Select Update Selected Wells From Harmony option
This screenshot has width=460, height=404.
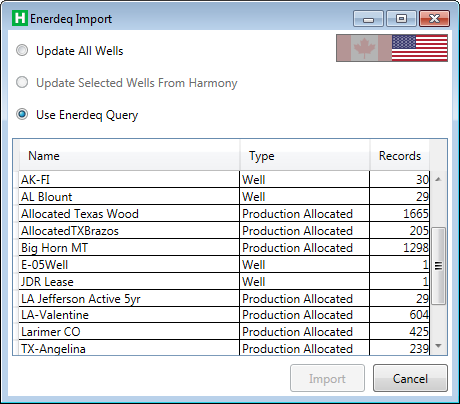pyautogui.click(x=22, y=82)
